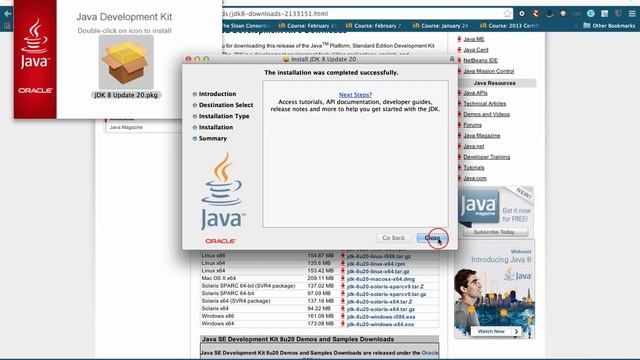The width and height of the screenshot is (640, 360).
Task: Open the Java.net link
Action: tap(473, 146)
